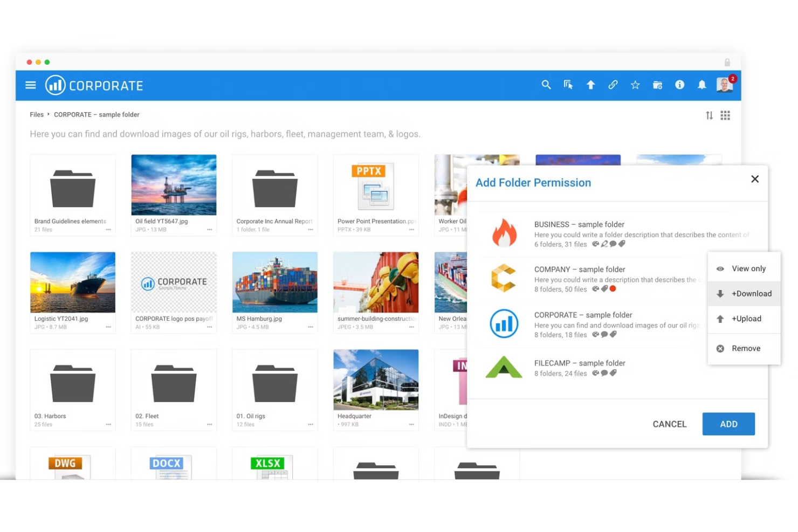This screenshot has width=798, height=532.
Task: Choose the +Download permission option
Action: [744, 294]
